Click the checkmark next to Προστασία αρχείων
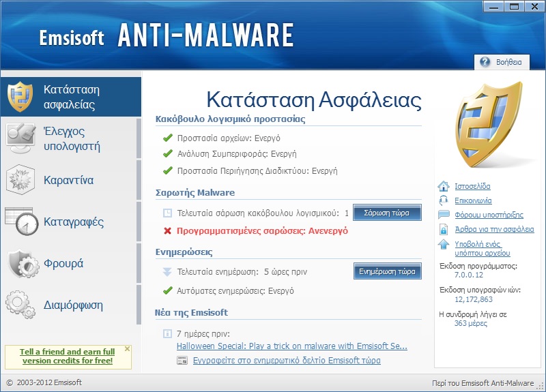 (168, 138)
